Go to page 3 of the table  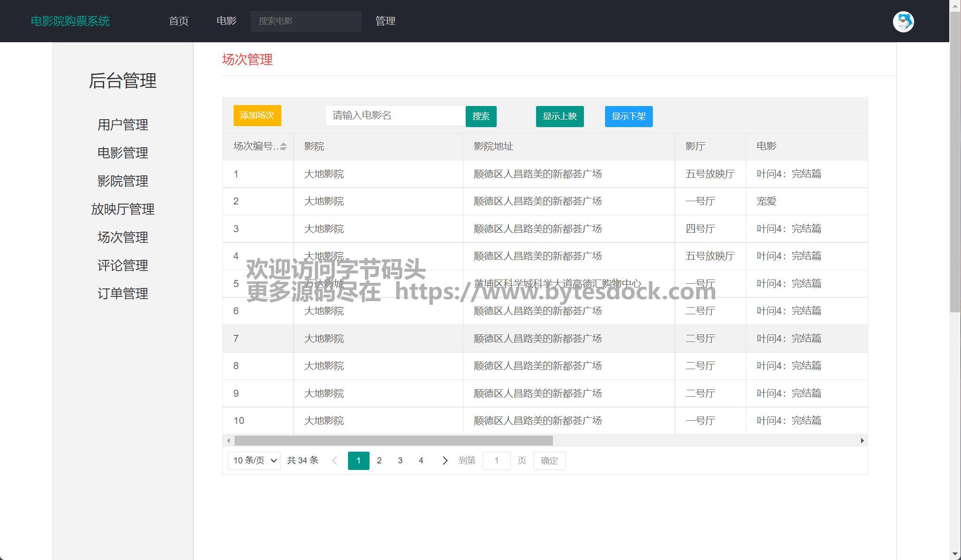coord(400,461)
